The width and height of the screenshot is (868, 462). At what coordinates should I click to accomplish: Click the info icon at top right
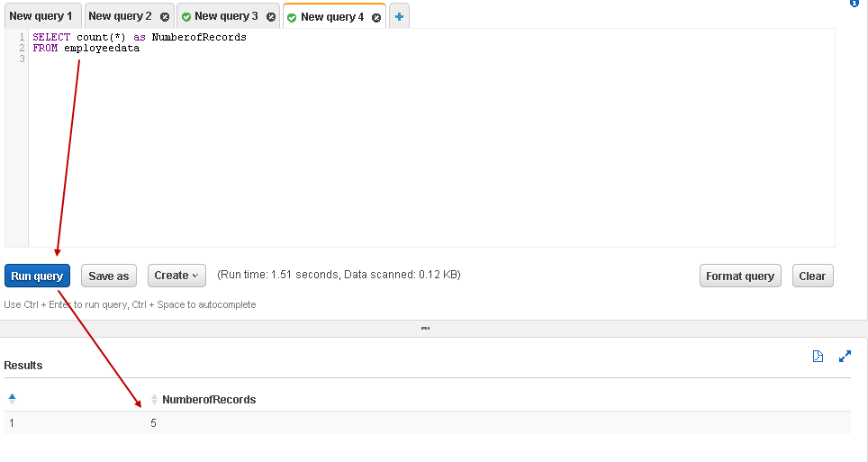pyautogui.click(x=854, y=4)
